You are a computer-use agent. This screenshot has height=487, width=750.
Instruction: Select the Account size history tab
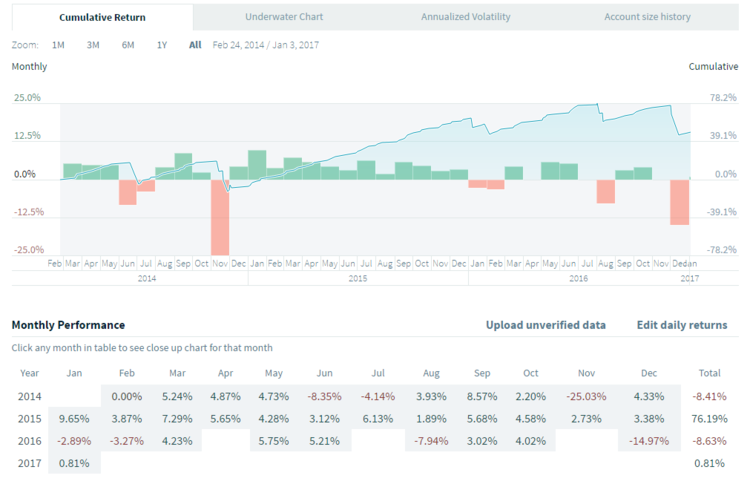coord(647,17)
